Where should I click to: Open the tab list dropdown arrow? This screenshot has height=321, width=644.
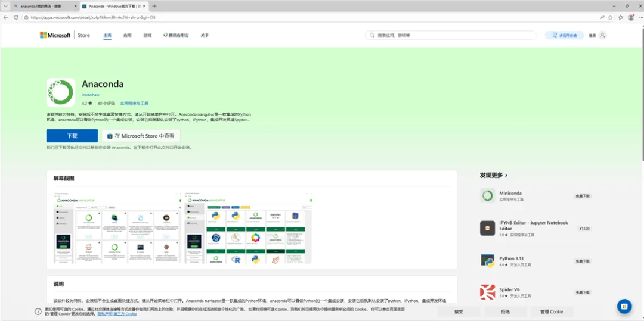click(x=5, y=6)
